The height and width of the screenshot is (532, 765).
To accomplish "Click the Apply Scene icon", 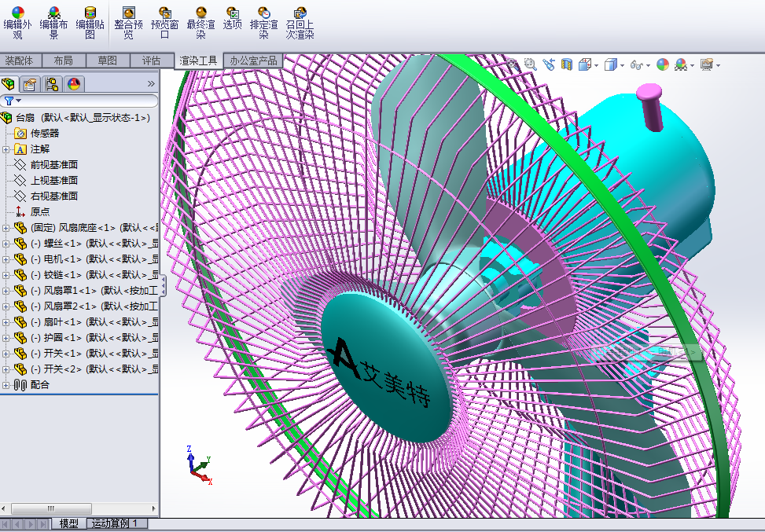I will tap(681, 64).
